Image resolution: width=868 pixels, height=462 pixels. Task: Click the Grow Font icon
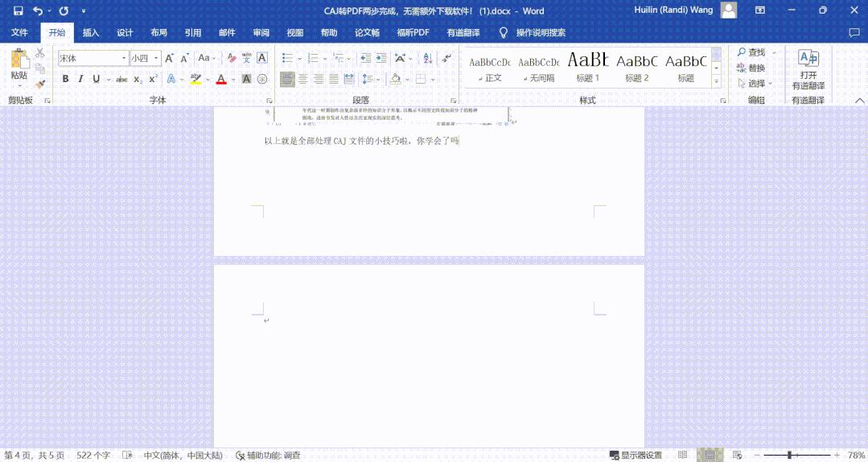point(170,58)
